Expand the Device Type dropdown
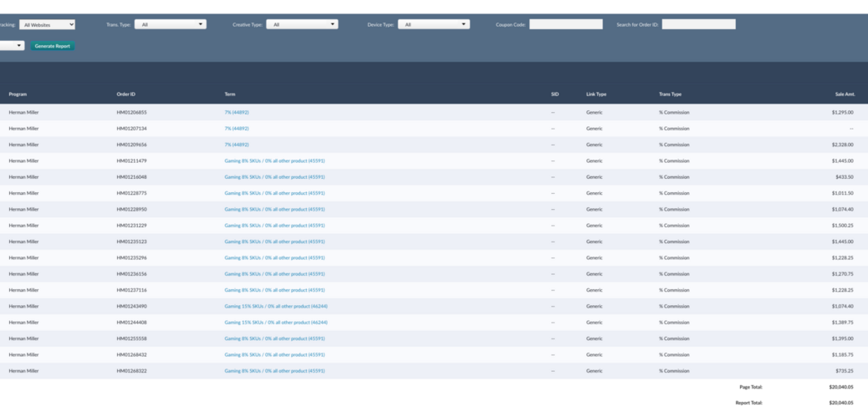Viewport: 868px width, 412px height. [x=433, y=25]
